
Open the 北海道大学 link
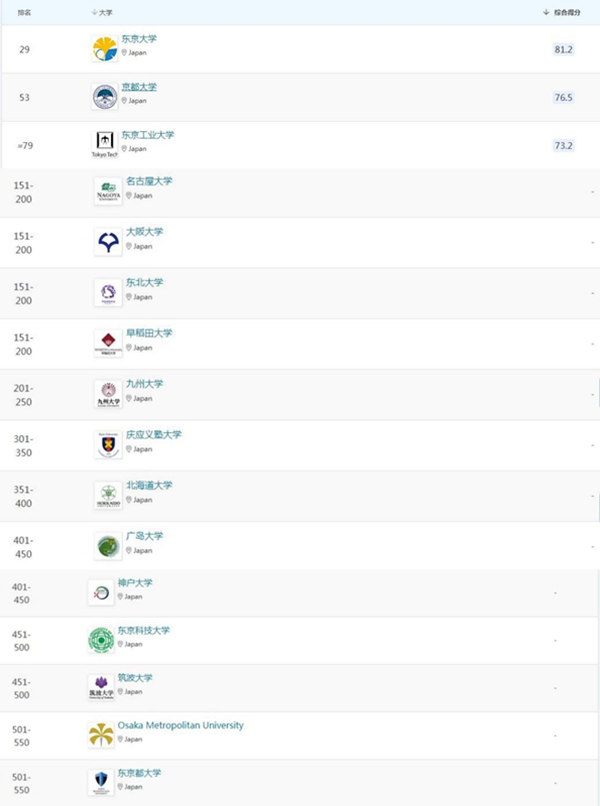[149, 485]
